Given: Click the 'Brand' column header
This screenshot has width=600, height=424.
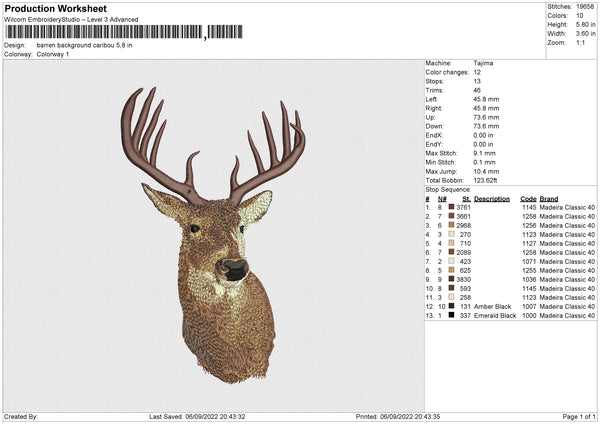Looking at the screenshot, I should tap(549, 199).
